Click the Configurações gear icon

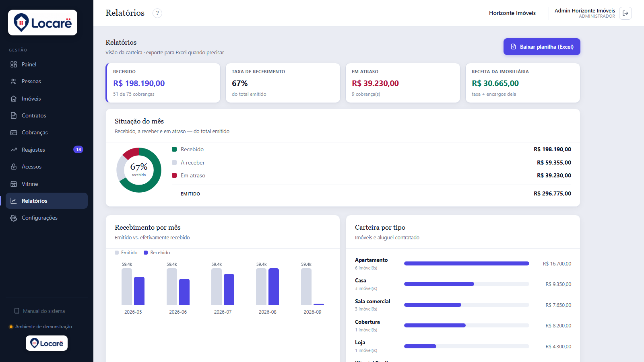[x=14, y=218]
